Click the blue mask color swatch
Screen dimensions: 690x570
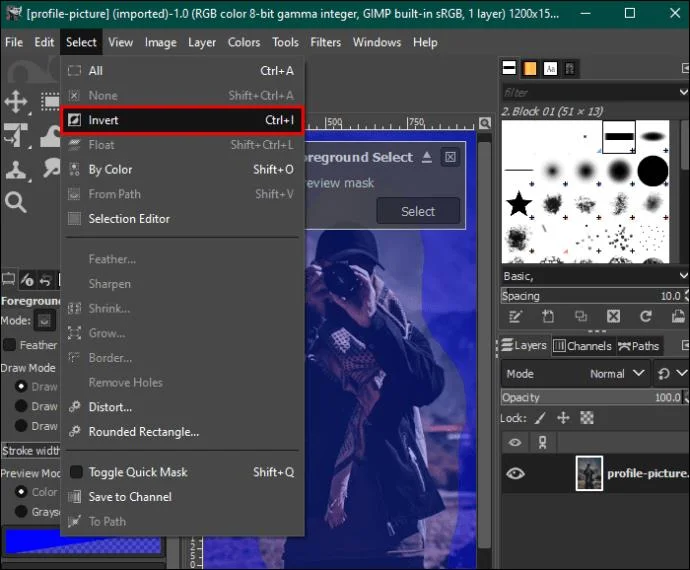tap(84, 541)
